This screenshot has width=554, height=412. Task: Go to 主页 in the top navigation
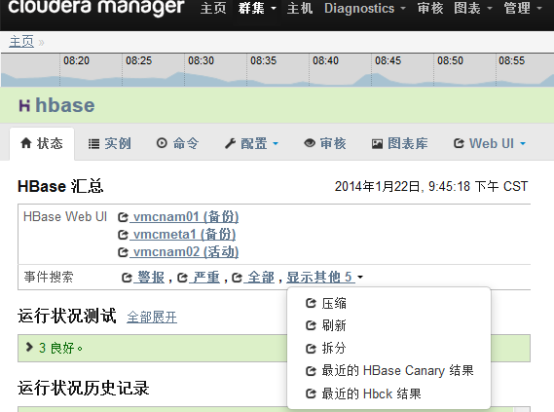[x=213, y=8]
